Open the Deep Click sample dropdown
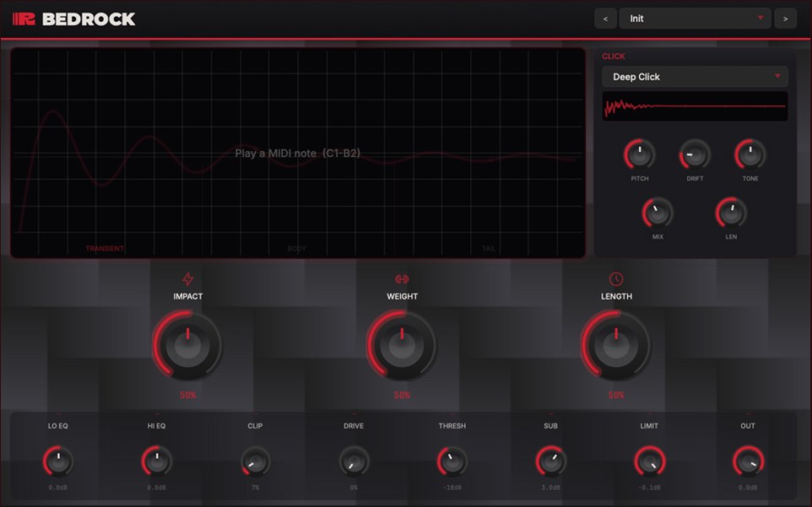This screenshot has width=812, height=507. 695,77
